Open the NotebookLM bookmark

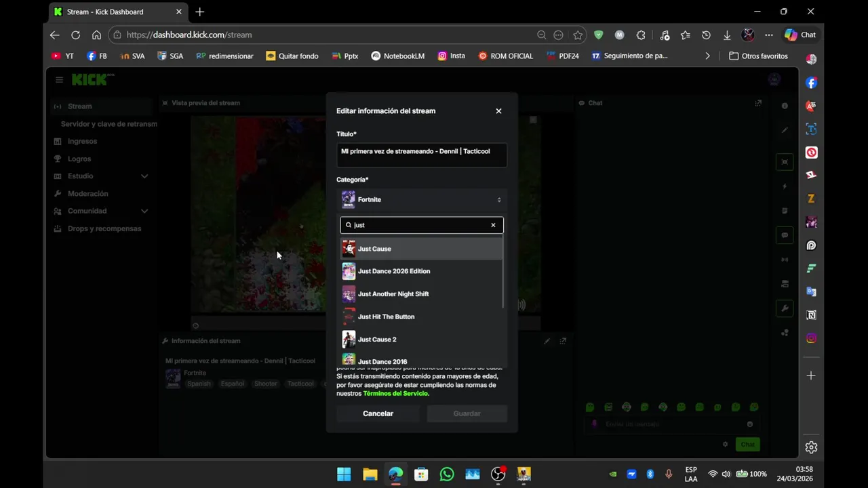click(397, 56)
